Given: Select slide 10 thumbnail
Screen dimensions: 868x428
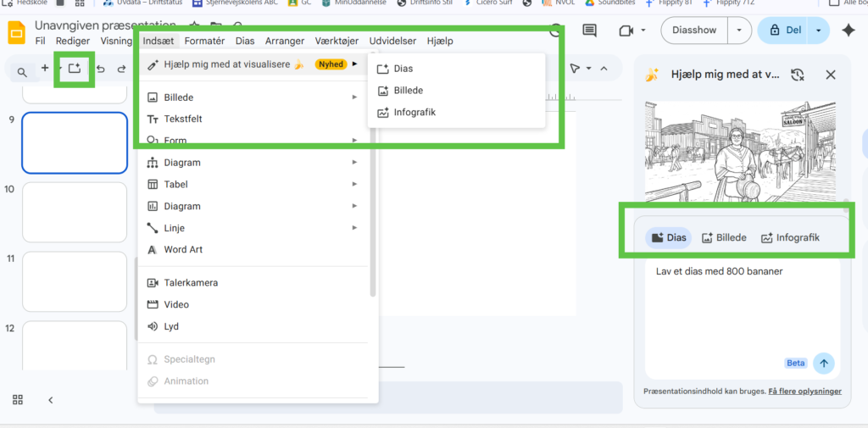Looking at the screenshot, I should tap(75, 212).
